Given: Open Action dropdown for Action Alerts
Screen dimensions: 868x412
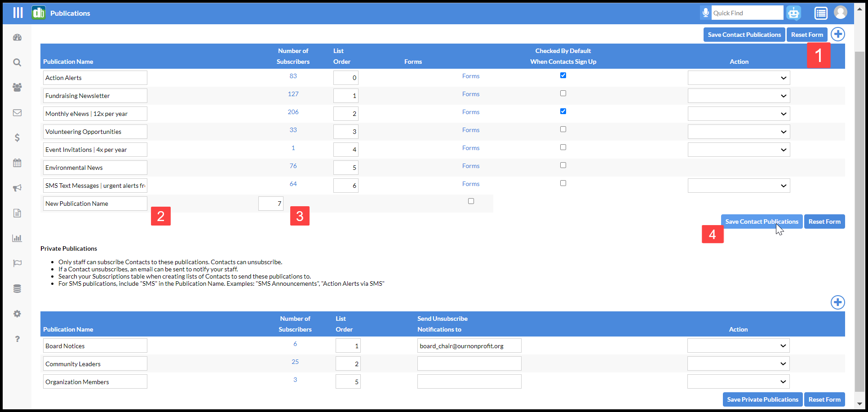Looking at the screenshot, I should [739, 78].
